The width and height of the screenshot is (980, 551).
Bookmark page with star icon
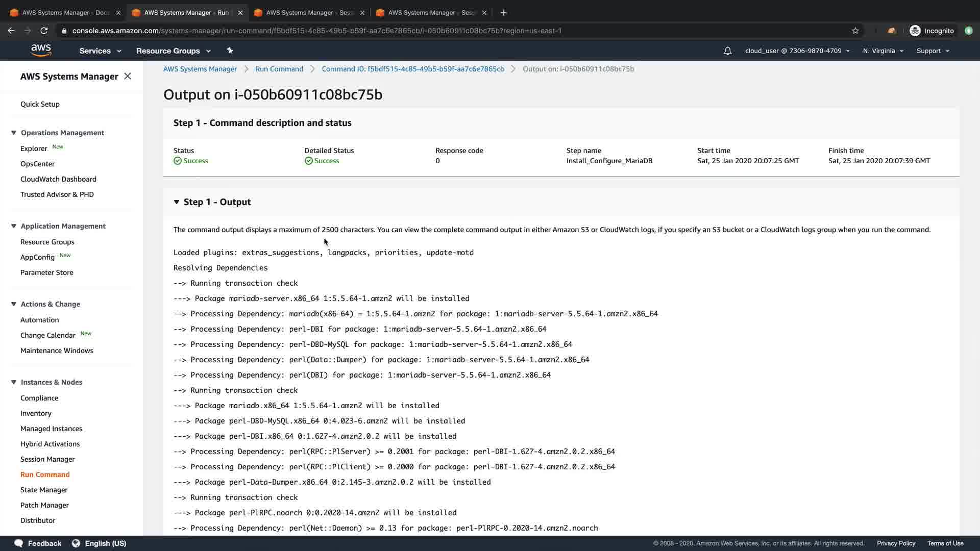pos(855,31)
